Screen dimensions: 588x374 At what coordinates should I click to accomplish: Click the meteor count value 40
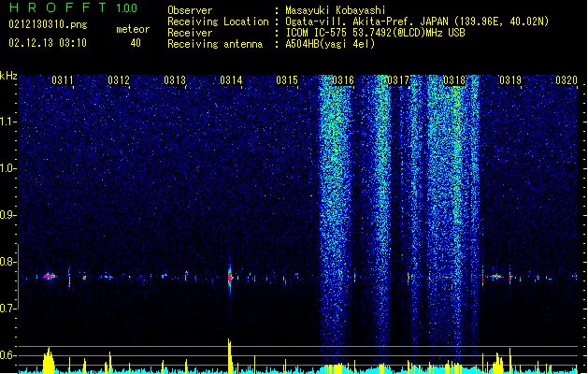(136, 43)
